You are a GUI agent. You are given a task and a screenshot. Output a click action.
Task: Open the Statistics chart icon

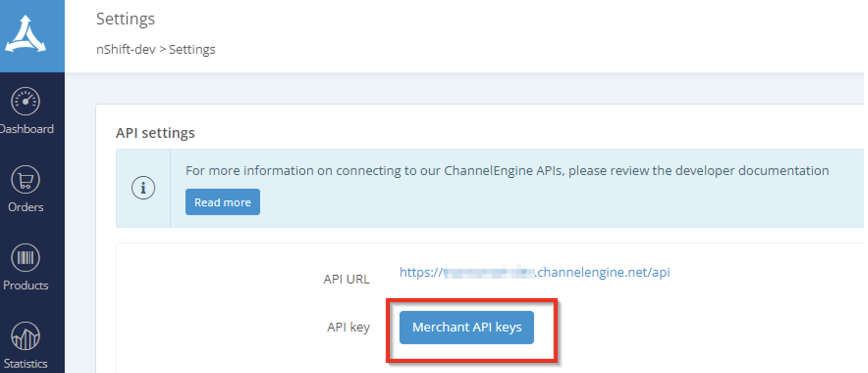(25, 336)
